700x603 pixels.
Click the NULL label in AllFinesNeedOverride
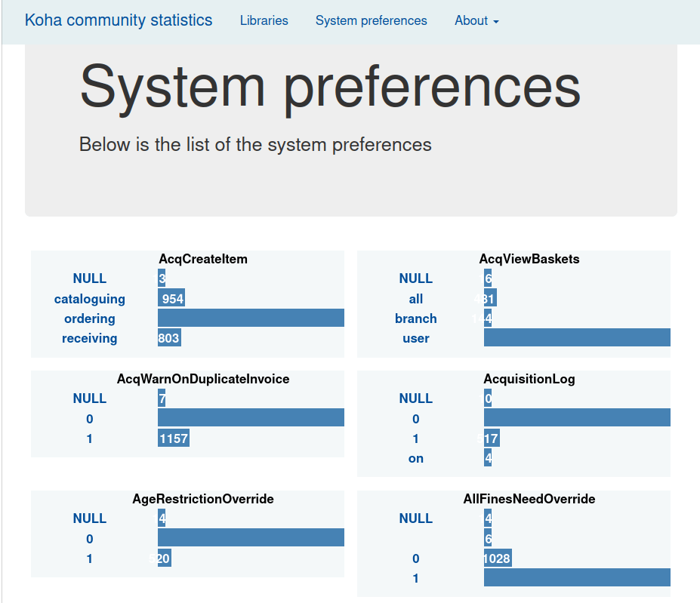pyautogui.click(x=415, y=518)
